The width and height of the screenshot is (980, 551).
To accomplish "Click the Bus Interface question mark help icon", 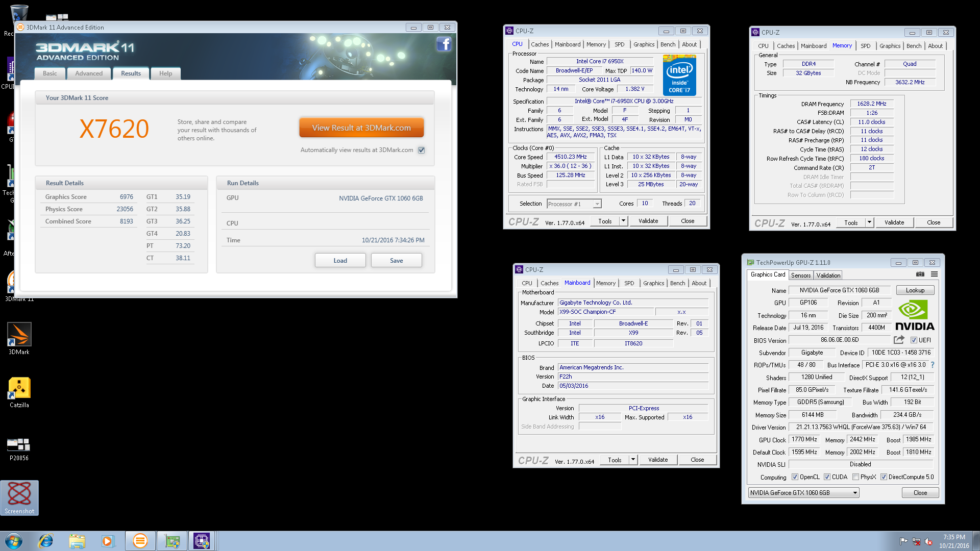I will point(933,365).
